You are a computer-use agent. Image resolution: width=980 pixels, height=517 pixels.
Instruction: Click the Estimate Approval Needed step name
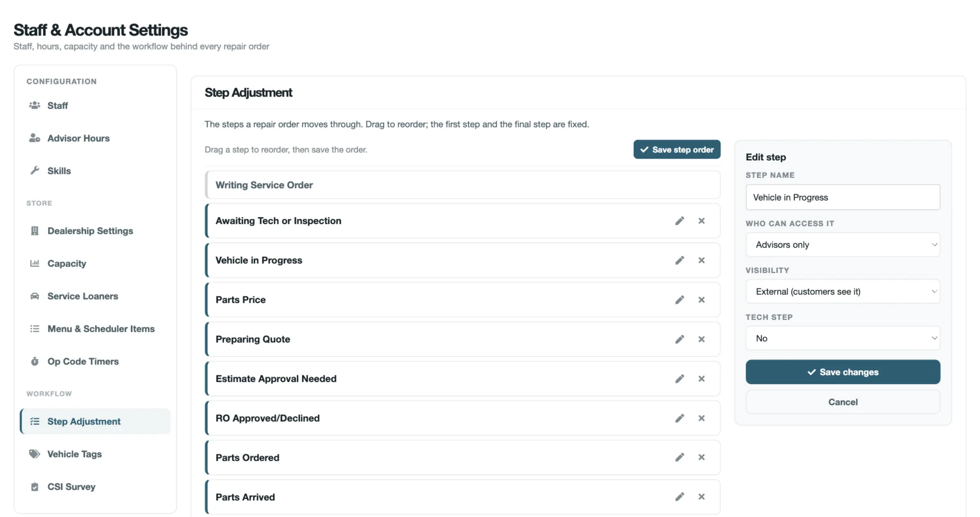[276, 379]
